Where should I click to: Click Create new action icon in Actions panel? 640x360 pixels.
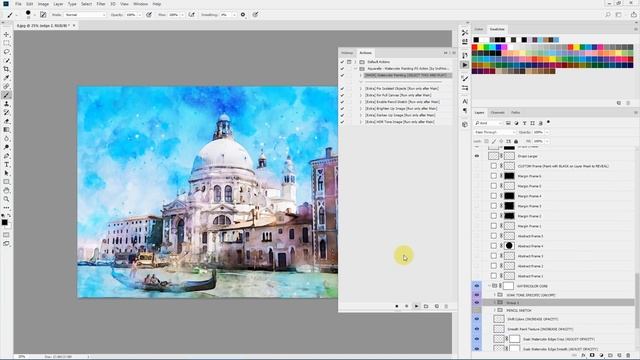point(436,306)
